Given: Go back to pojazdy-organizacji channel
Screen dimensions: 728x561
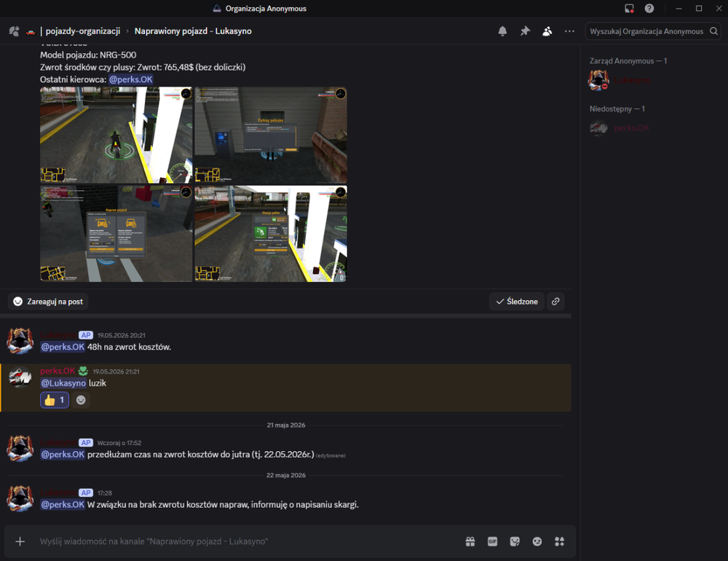Looking at the screenshot, I should point(83,31).
